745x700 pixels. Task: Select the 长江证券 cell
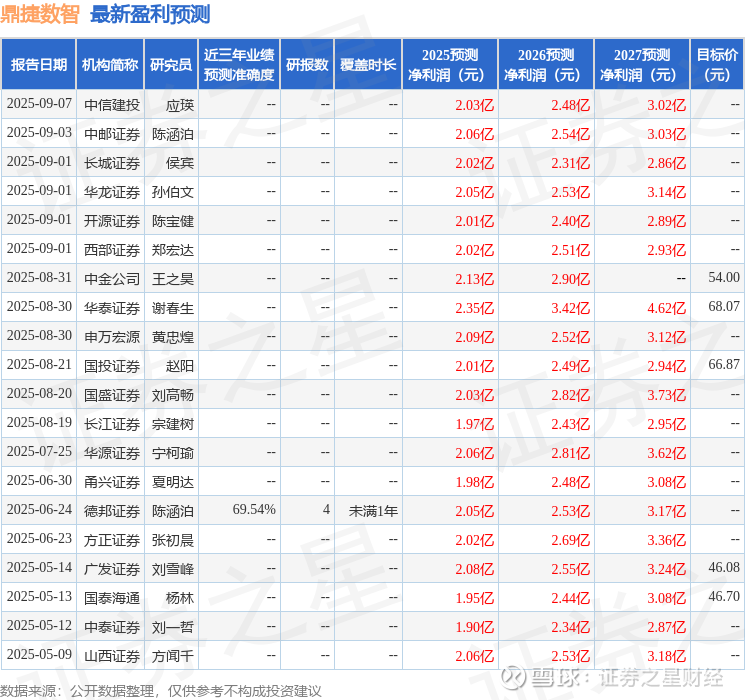(x=112, y=424)
